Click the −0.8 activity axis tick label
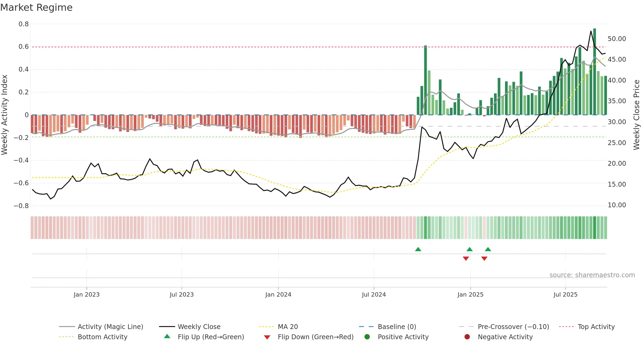This screenshot has width=644, height=362. click(21, 206)
